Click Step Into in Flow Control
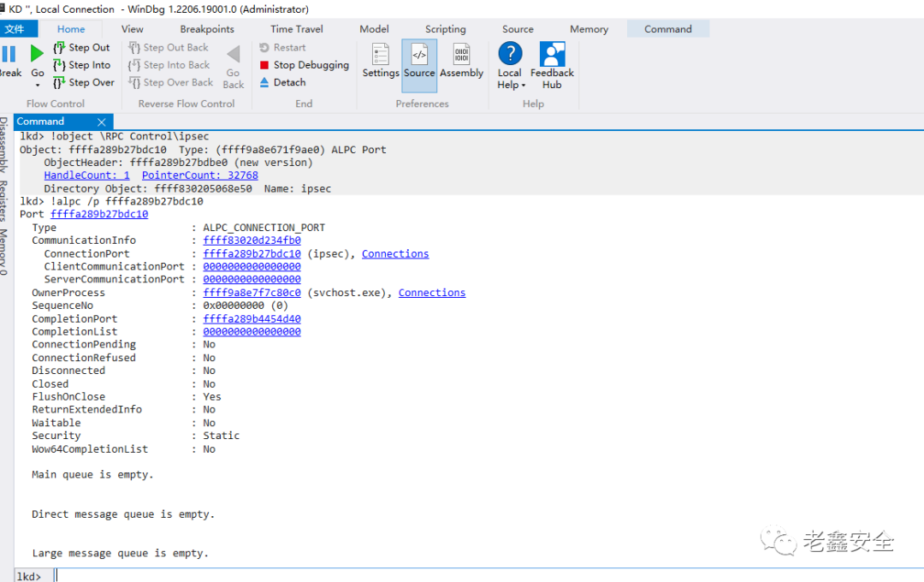This screenshot has width=924, height=582. click(x=82, y=65)
